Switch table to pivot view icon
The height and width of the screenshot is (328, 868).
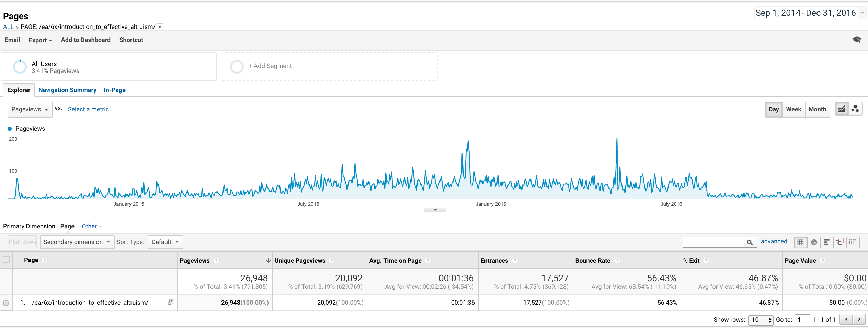click(853, 242)
